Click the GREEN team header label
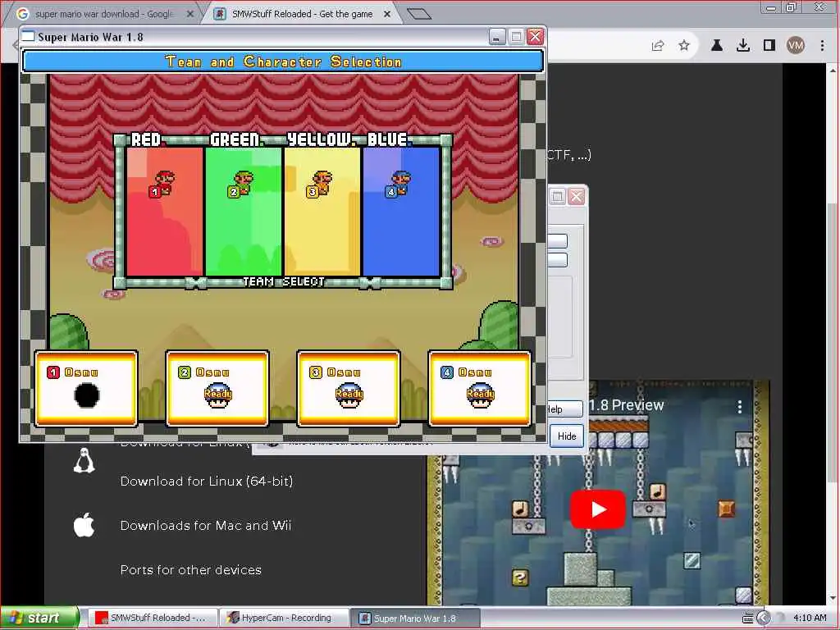This screenshot has height=630, width=840. click(235, 139)
